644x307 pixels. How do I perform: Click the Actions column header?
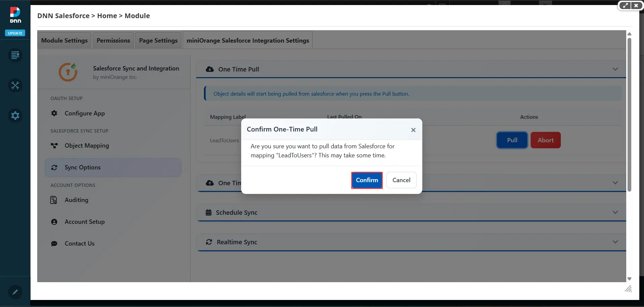[x=529, y=117]
